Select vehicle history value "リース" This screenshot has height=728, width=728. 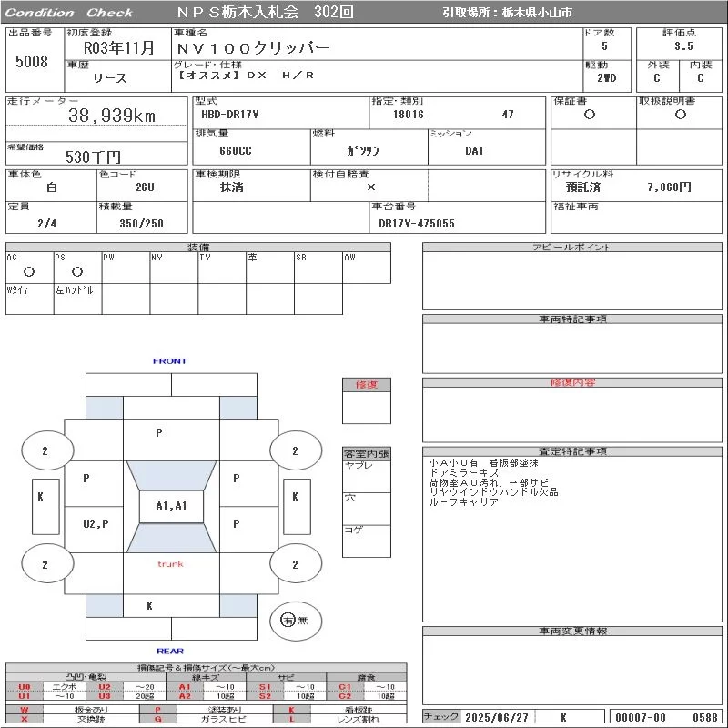point(110,78)
